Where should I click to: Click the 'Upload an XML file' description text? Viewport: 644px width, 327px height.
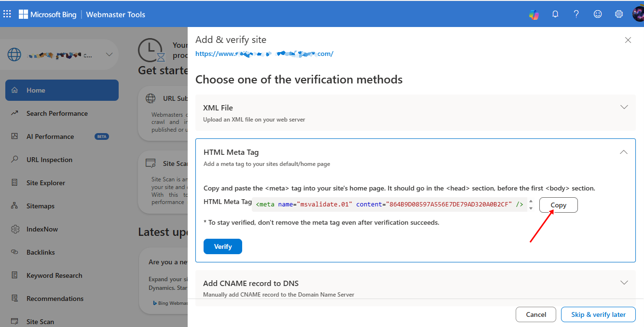(x=254, y=119)
